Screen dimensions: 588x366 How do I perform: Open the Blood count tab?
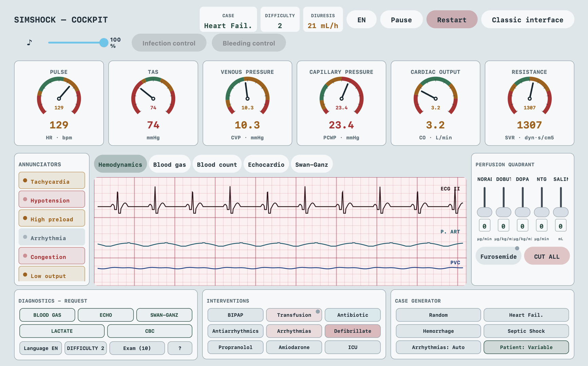(217, 164)
